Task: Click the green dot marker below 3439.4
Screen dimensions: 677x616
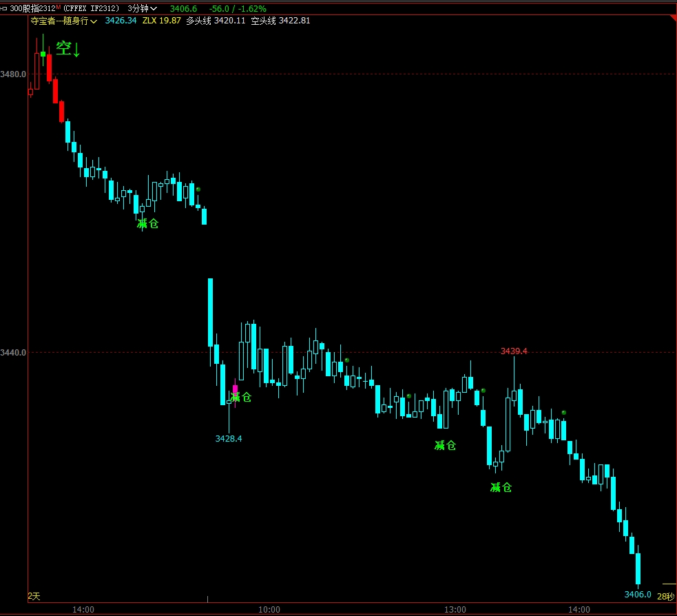Action: tap(483, 391)
